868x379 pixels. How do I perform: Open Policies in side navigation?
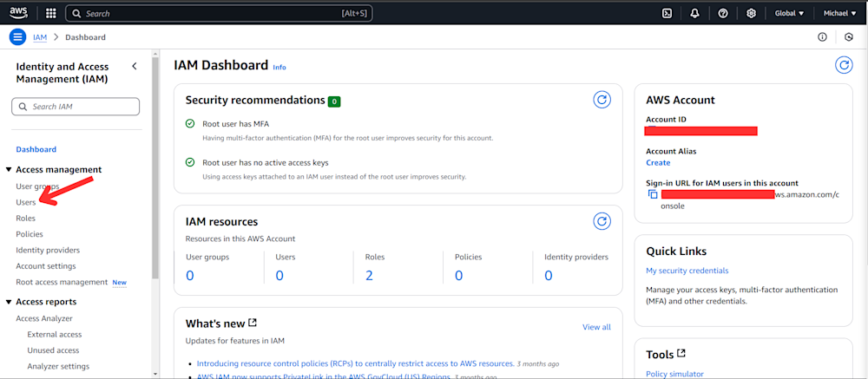pos(30,234)
